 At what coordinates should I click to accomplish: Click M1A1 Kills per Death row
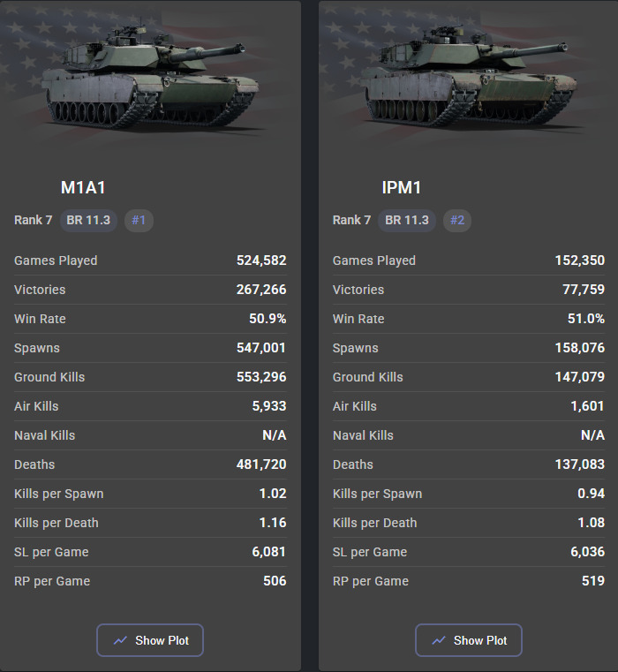point(150,523)
